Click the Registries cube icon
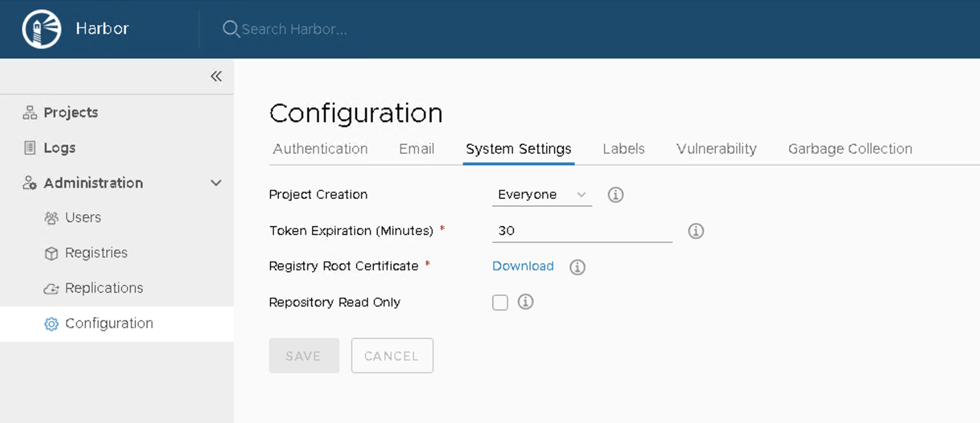980x423 pixels. 51,253
